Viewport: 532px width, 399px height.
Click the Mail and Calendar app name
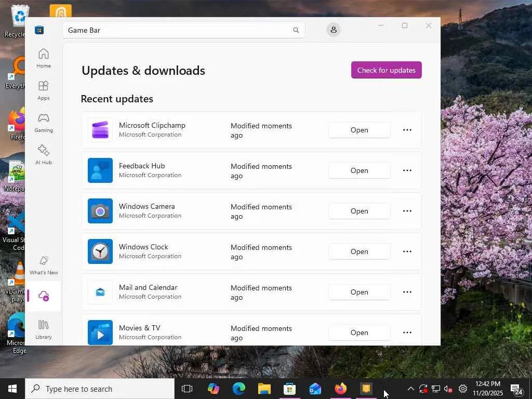148,287
